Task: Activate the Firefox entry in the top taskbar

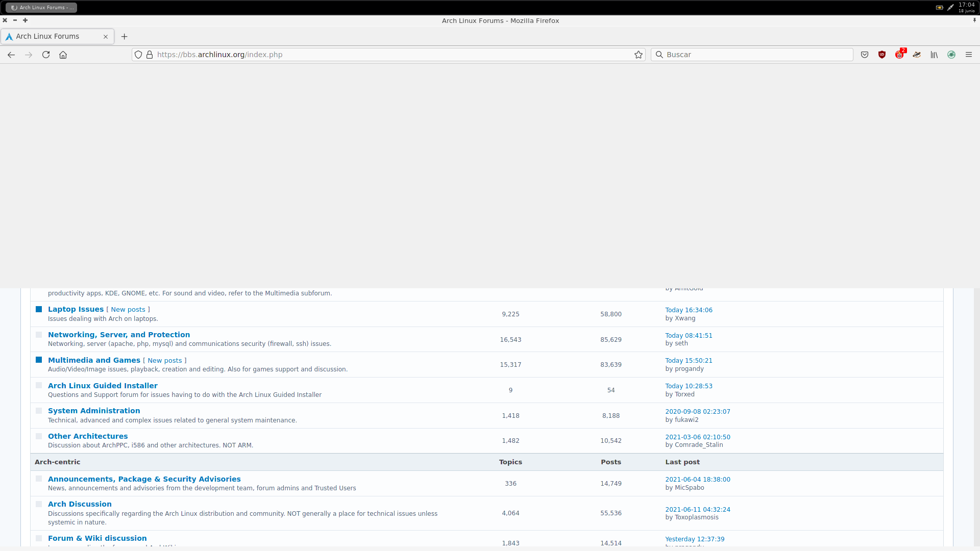Action: coord(41,8)
